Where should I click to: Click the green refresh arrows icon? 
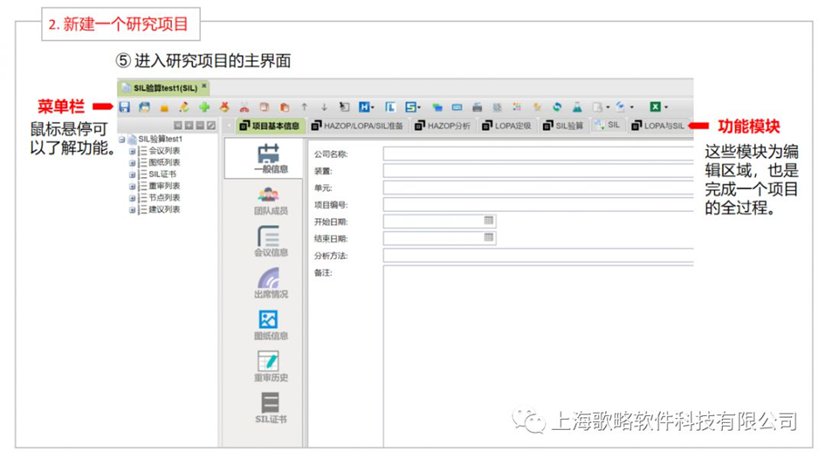click(x=557, y=107)
